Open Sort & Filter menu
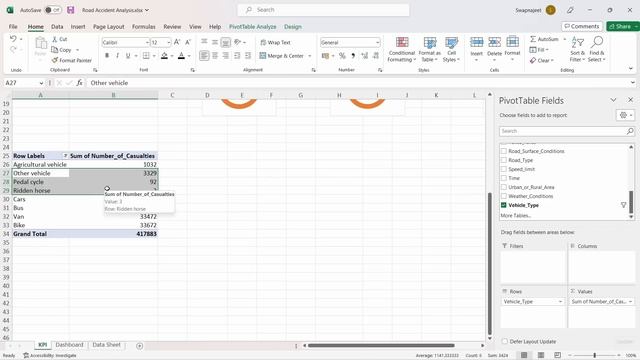The image size is (640, 360). (578, 49)
